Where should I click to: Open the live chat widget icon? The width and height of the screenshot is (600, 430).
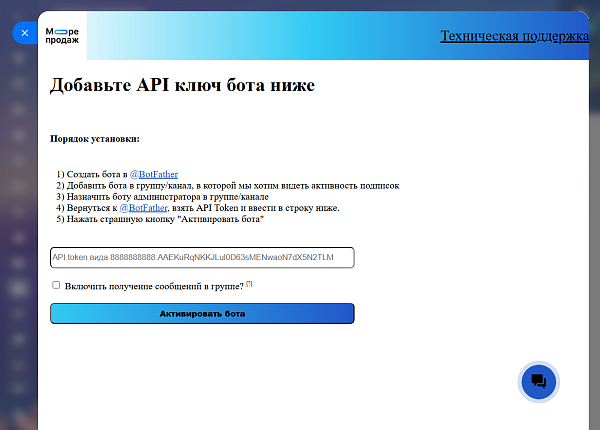coord(538,382)
